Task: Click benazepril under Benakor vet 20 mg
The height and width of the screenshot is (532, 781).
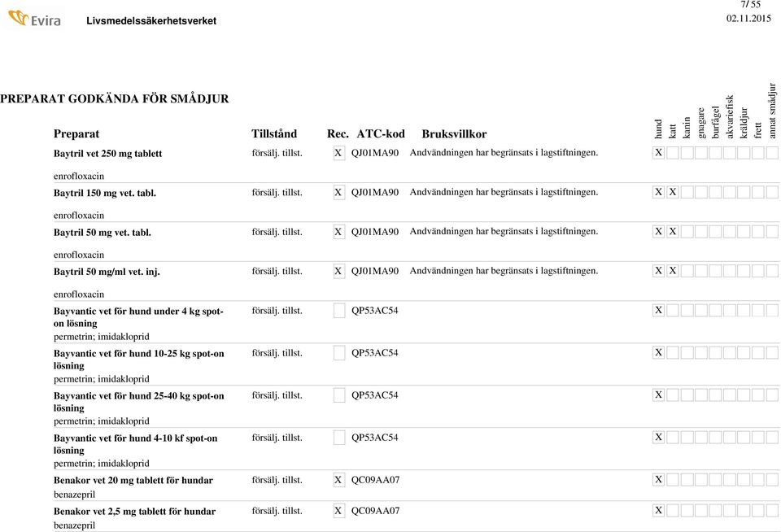Action: pos(74,494)
